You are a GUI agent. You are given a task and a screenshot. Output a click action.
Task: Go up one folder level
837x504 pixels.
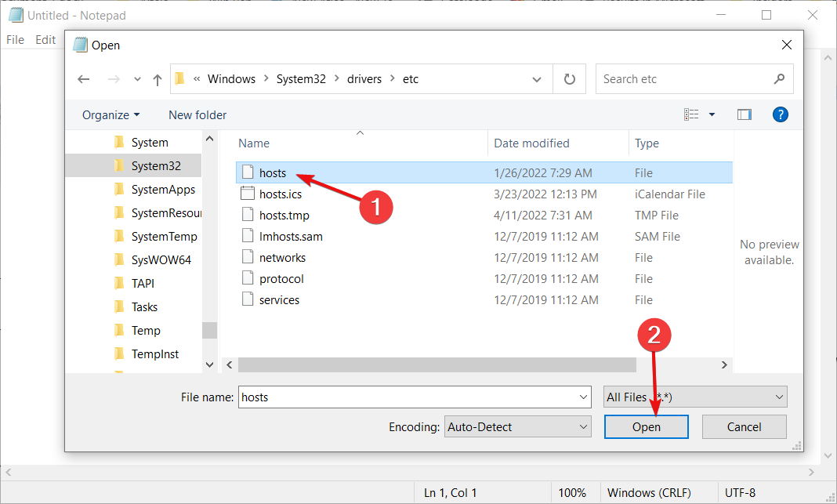(157, 79)
